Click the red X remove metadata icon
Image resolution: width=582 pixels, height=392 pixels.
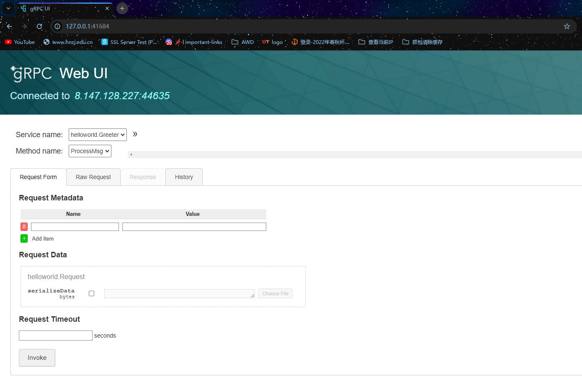click(x=24, y=227)
